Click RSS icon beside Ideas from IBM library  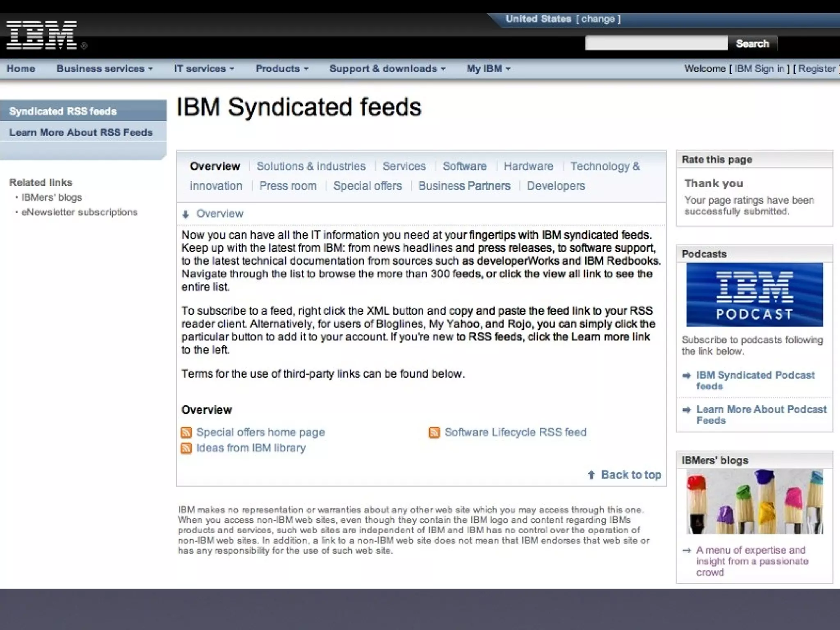[186, 448]
